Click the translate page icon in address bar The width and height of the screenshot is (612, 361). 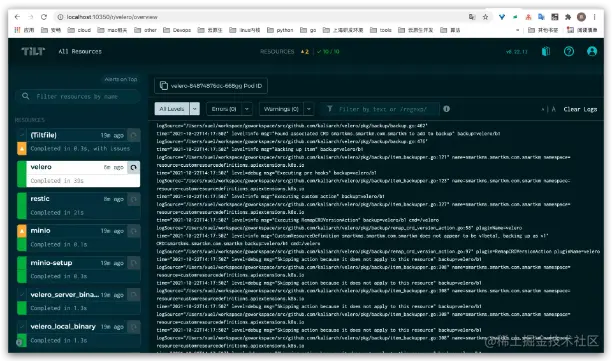pyautogui.click(x=472, y=17)
